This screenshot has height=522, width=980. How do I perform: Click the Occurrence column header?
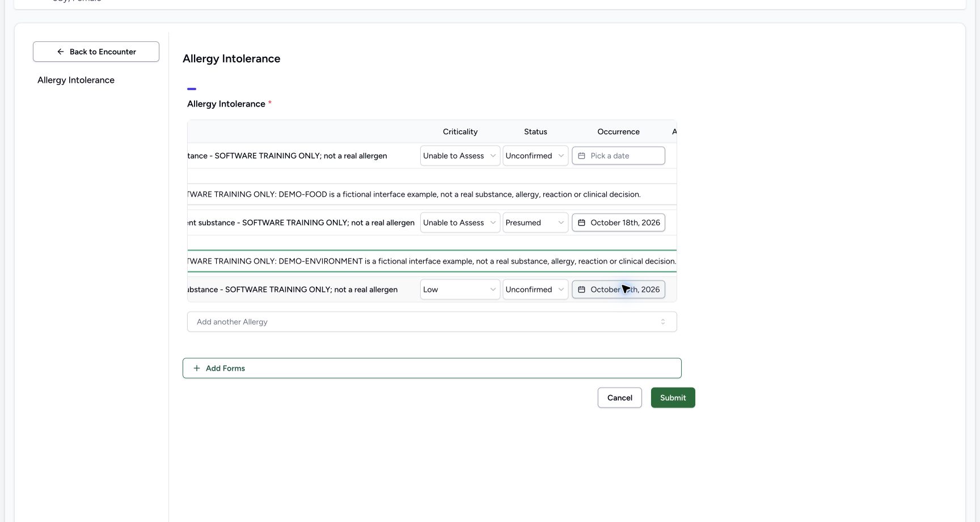click(618, 131)
